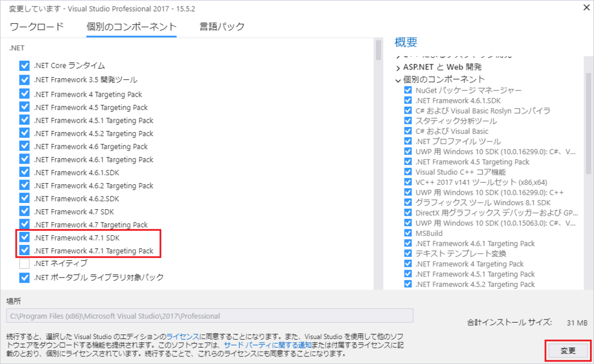
Task: Toggle .NET Framework 4.5.2 Targeting Pack in the left list
Action: click(24, 133)
